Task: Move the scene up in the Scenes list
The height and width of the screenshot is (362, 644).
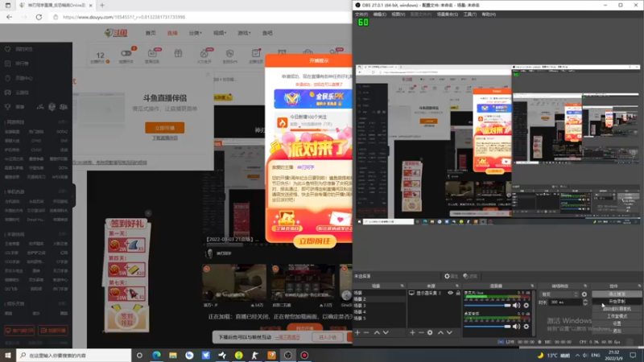Action: point(377,332)
